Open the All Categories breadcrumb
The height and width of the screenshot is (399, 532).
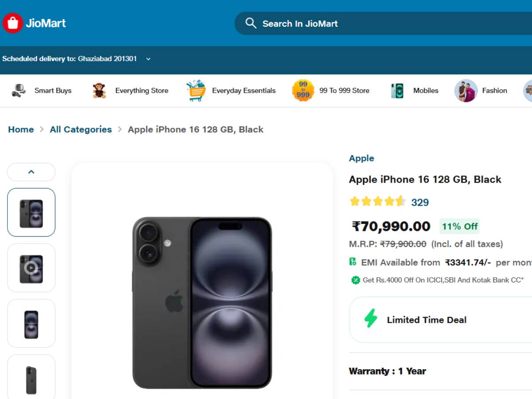coord(81,129)
